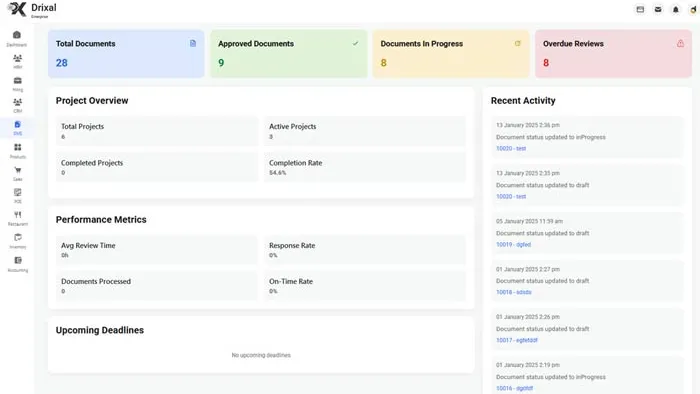Click the '05 January 2025 11:59 am' timestamp
Screen dimensions: 700x394
[529, 221]
